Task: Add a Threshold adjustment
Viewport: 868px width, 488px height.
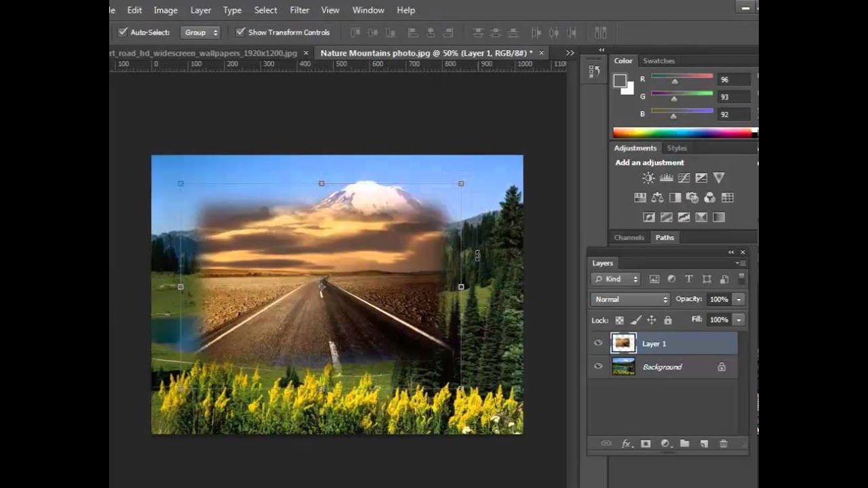Action: point(684,217)
